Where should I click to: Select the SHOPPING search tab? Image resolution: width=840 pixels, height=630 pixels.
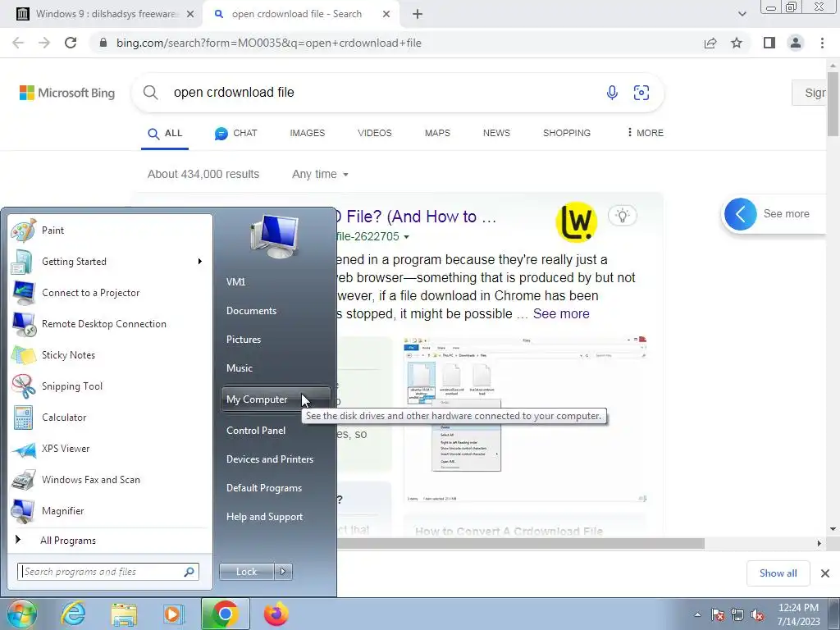[x=567, y=133]
